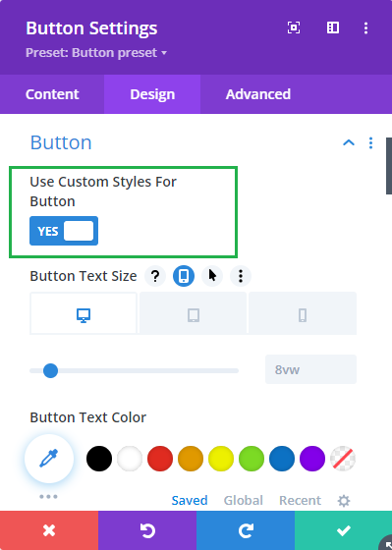This screenshot has width=392, height=550.
Task: Open Button Text Size three-dot options
Action: (x=241, y=276)
